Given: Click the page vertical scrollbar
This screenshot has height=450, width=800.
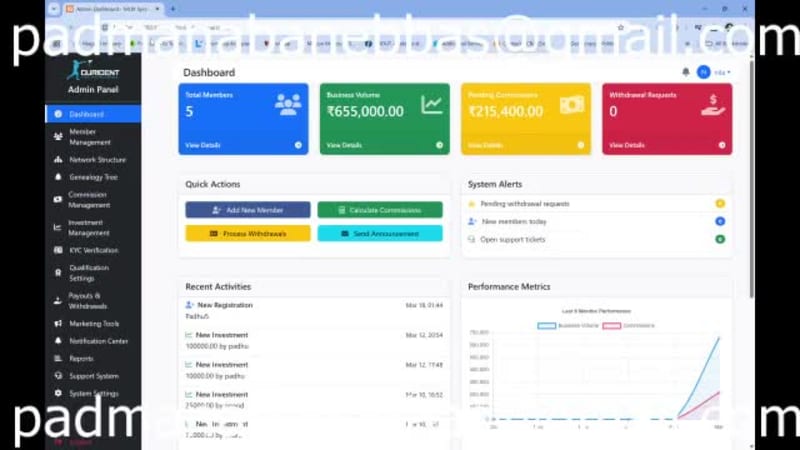Looking at the screenshot, I should pos(752,179).
